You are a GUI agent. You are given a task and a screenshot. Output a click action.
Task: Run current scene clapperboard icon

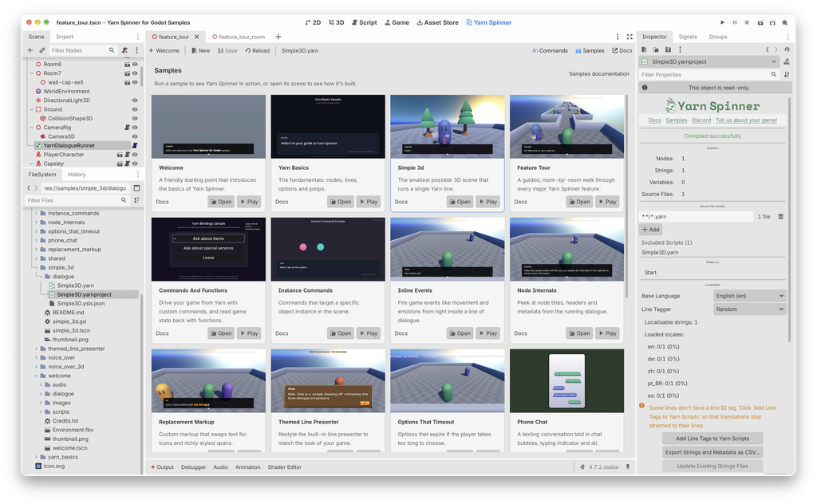click(760, 22)
